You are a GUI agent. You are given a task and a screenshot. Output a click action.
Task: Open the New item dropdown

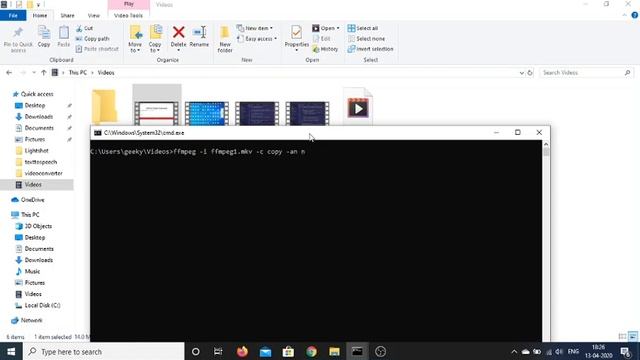click(x=255, y=28)
